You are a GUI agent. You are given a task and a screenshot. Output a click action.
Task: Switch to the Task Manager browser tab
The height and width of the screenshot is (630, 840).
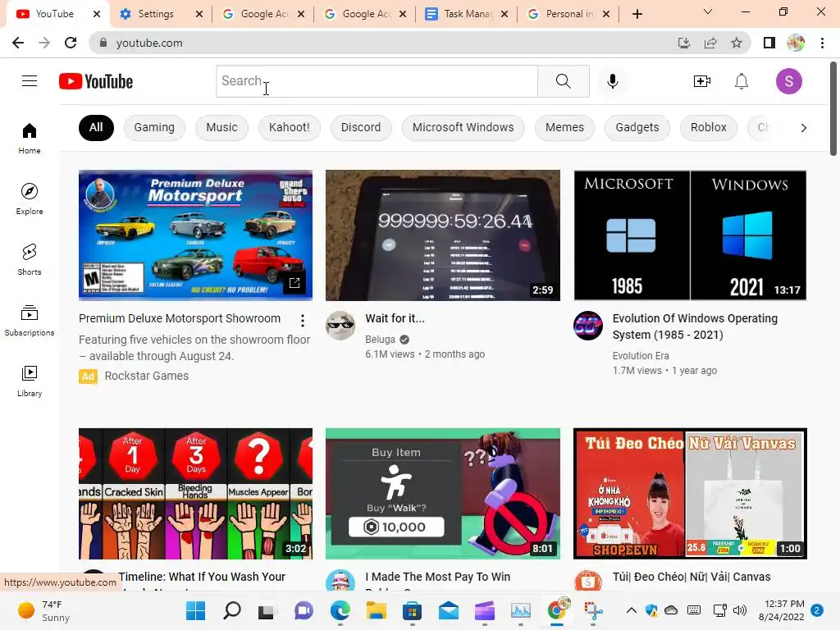467,14
